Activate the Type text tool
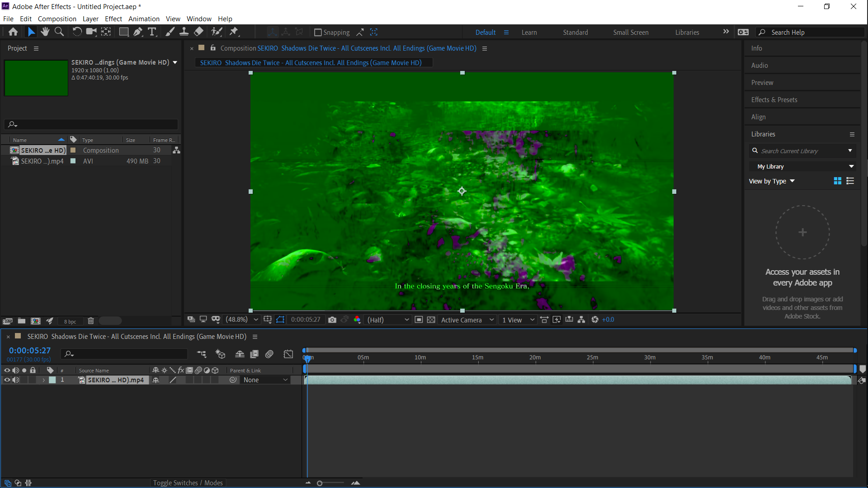This screenshot has height=488, width=868. tap(152, 32)
